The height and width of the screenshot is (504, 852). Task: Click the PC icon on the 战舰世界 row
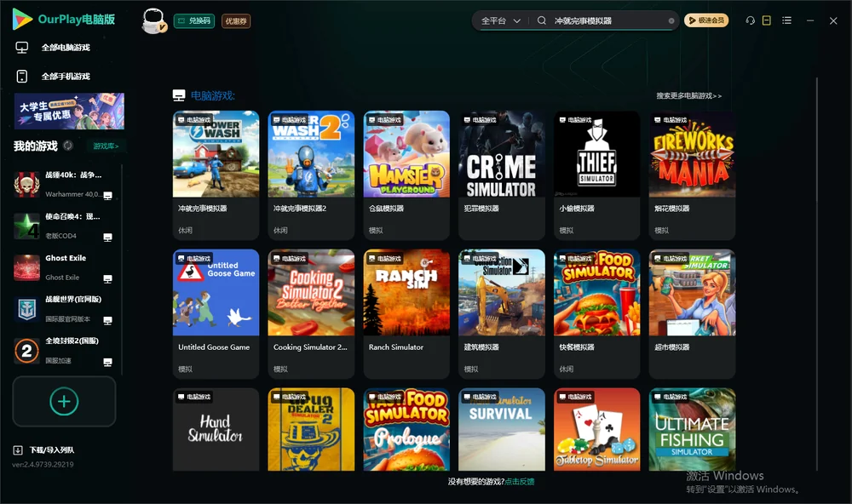pyautogui.click(x=107, y=320)
